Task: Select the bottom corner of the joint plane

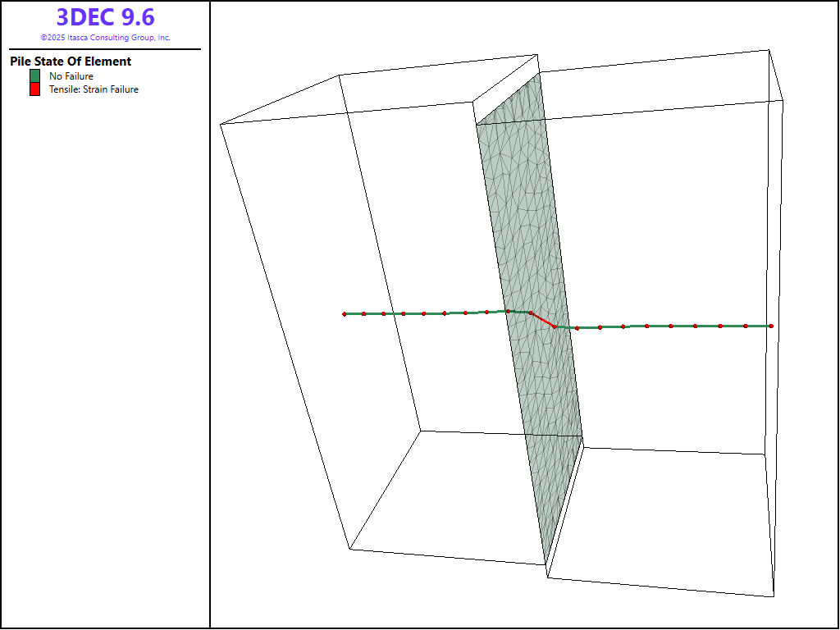Action: pyautogui.click(x=546, y=564)
